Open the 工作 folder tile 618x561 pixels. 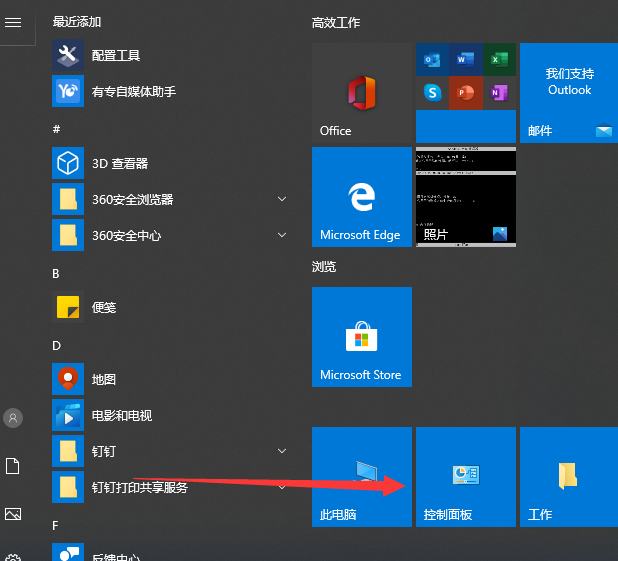pyautogui.click(x=569, y=477)
